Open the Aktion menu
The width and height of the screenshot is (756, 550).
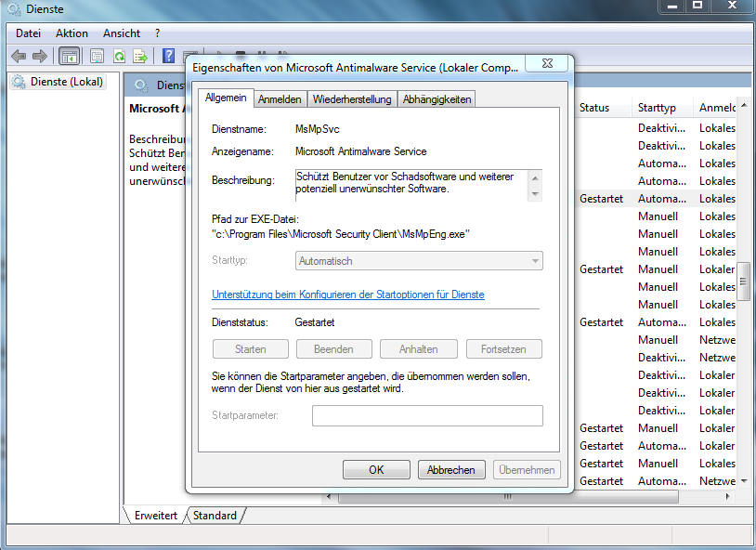[x=72, y=33]
